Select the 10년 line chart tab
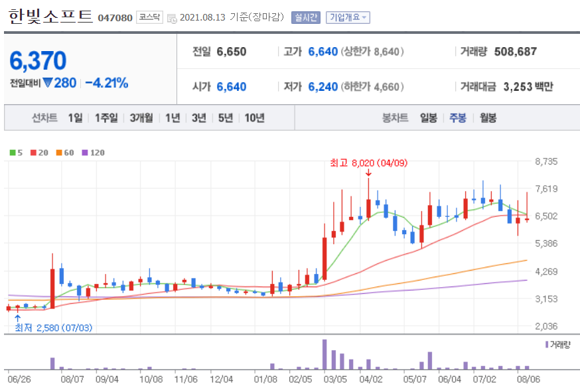Screen dimensions: 580x392 click(x=254, y=118)
